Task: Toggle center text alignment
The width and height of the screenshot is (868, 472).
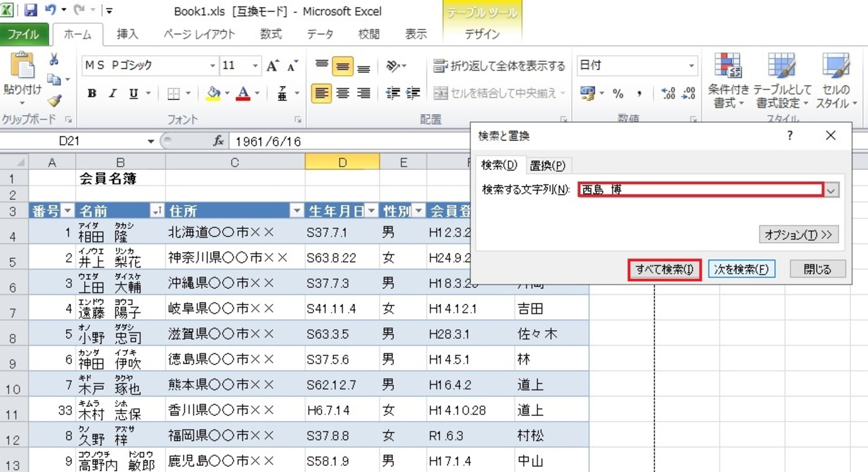Action: pyautogui.click(x=343, y=93)
